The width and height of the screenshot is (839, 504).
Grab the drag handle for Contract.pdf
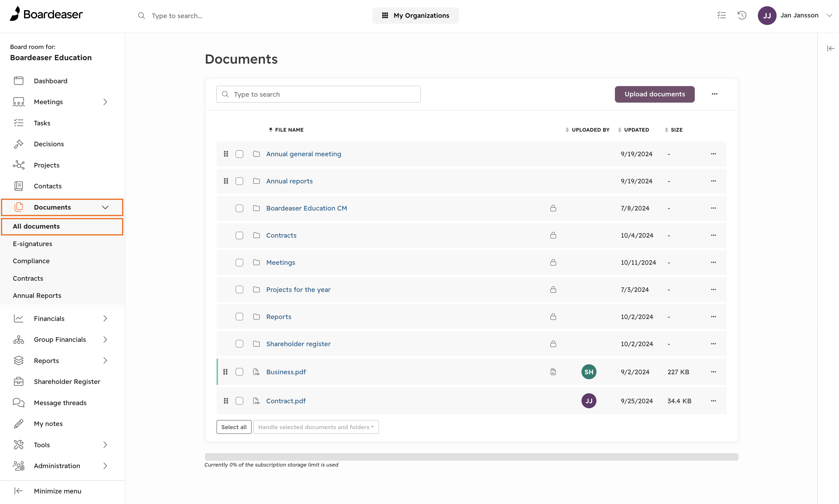tap(226, 401)
